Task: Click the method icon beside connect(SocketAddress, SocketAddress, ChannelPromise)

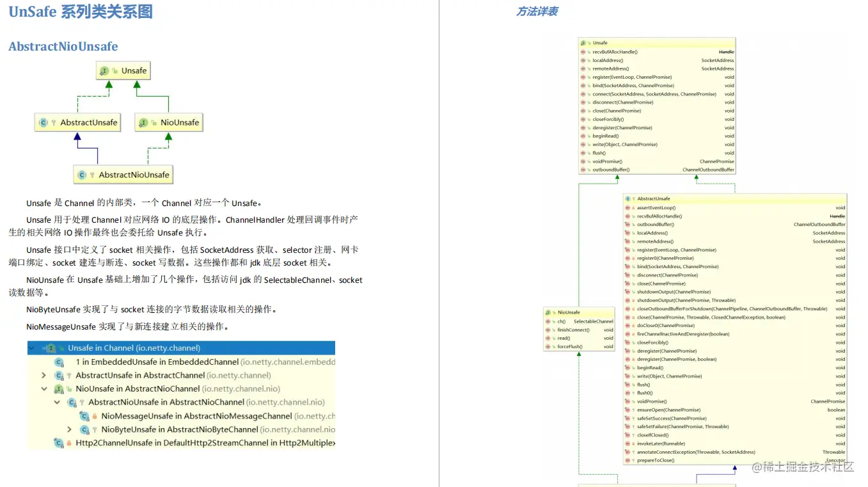Action: coord(583,94)
